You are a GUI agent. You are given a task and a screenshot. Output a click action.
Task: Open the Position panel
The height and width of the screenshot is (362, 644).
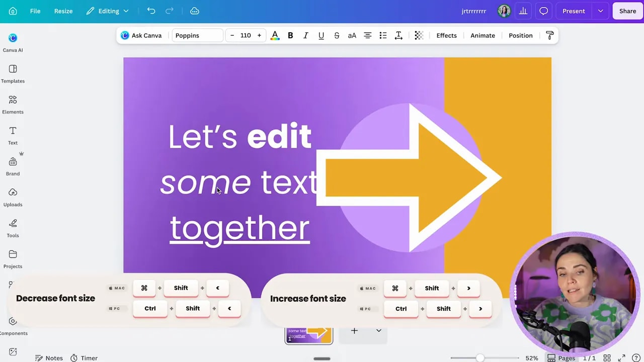520,36
